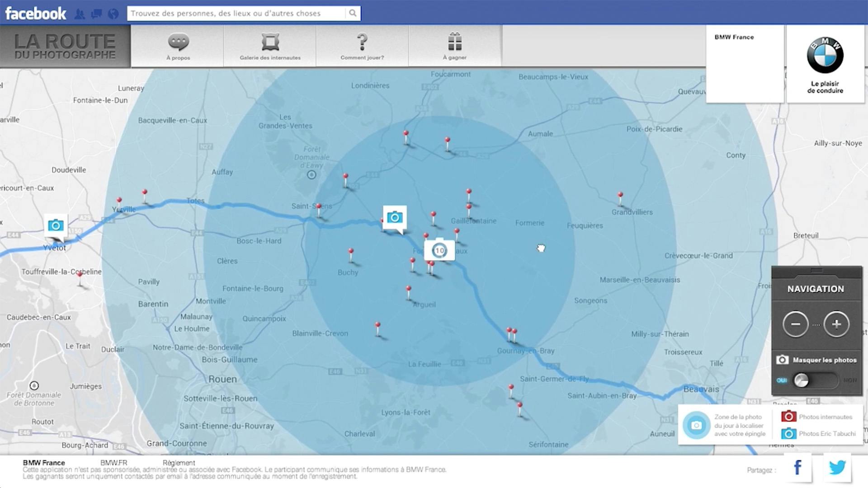Screen dimensions: 868x488
Task: Open the À gagner tab
Action: (x=455, y=46)
